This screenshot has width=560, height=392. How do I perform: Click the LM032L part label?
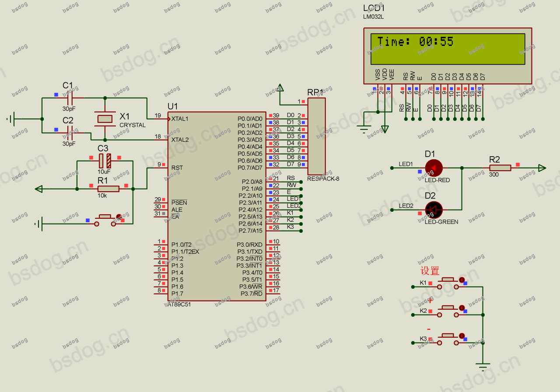tap(372, 17)
